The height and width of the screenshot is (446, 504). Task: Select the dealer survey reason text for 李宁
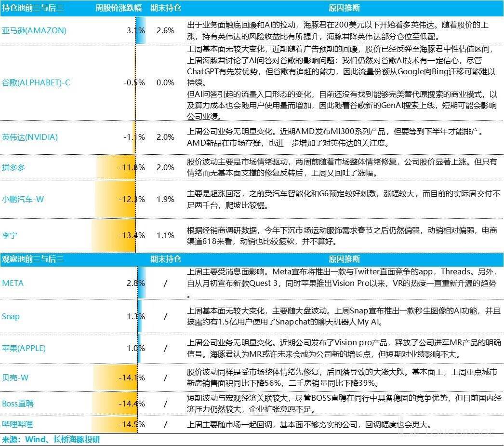tap(342, 236)
